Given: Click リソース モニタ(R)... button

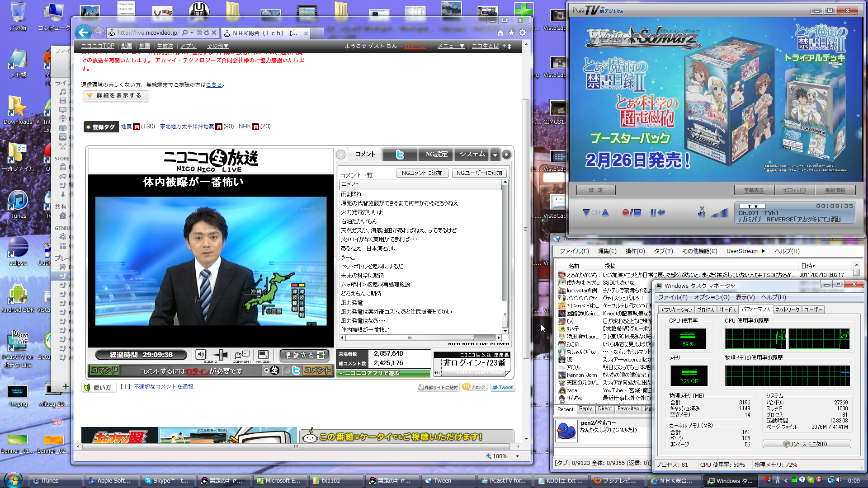Looking at the screenshot, I should click(x=807, y=444).
